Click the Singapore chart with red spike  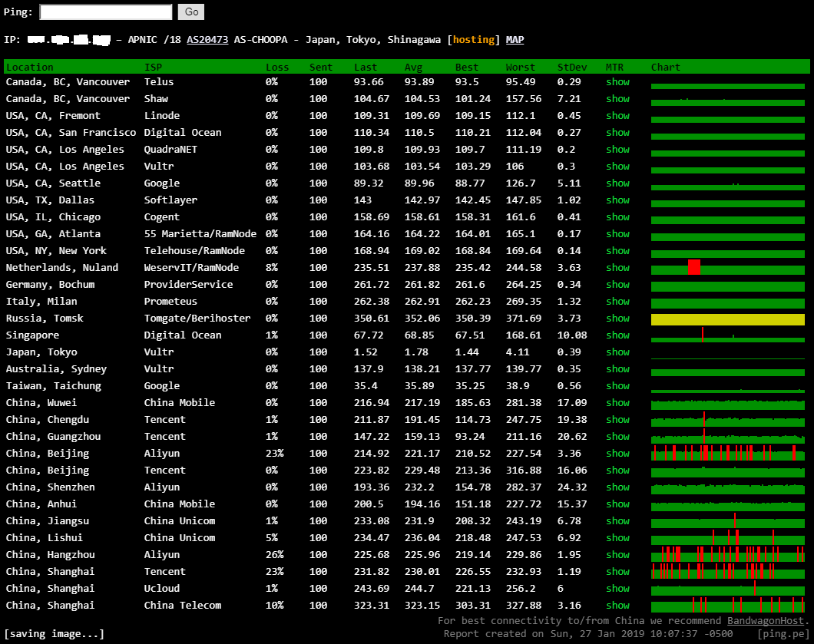click(x=728, y=335)
